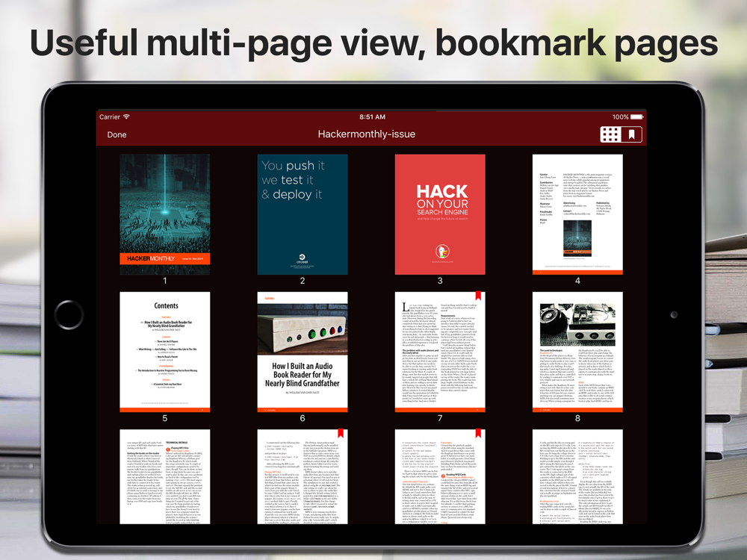Open page 7 thumbnail
Screen dimensions: 747x560
click(x=440, y=352)
